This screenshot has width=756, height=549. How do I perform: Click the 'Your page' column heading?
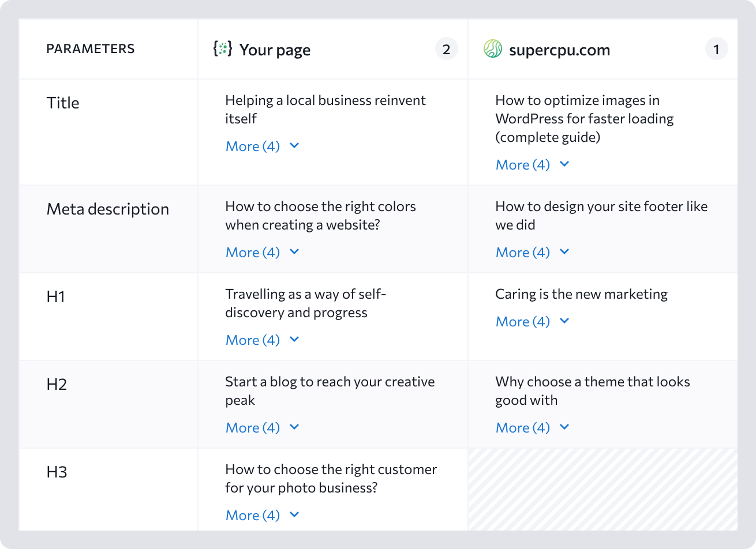[x=275, y=50]
